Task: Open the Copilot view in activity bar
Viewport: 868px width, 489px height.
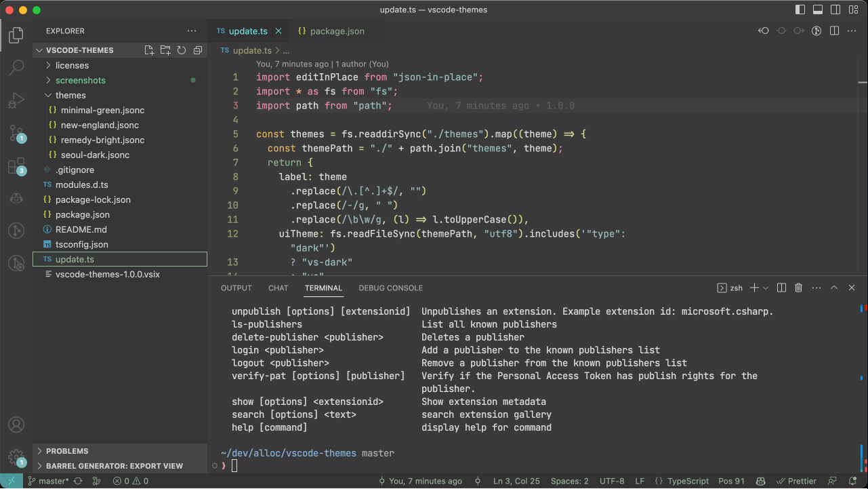Action: pos(16,198)
